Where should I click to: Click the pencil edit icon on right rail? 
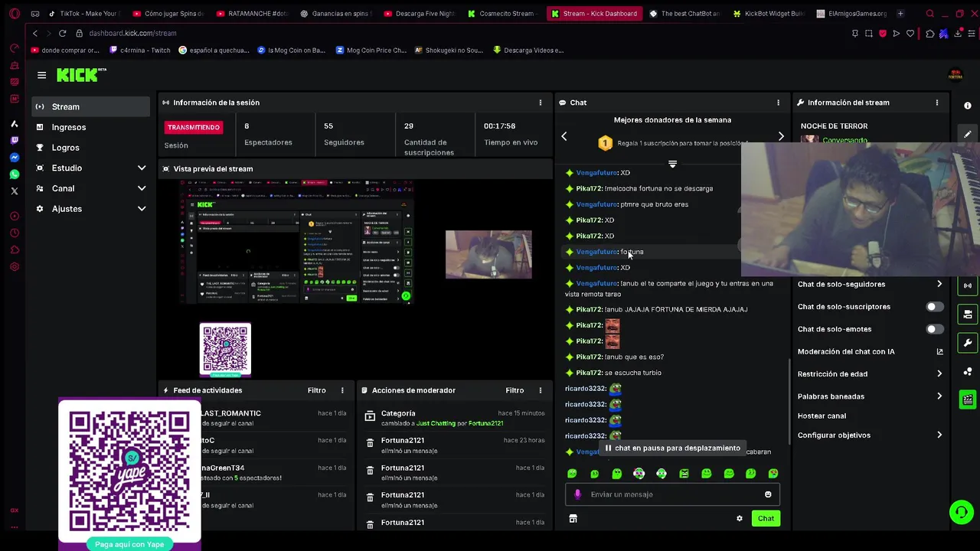pyautogui.click(x=968, y=134)
